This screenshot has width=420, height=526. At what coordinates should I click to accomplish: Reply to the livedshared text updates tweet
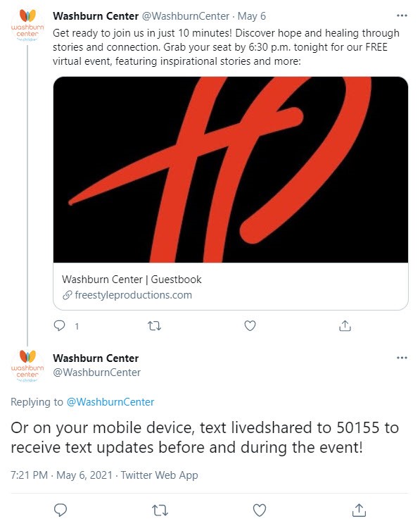click(x=61, y=510)
